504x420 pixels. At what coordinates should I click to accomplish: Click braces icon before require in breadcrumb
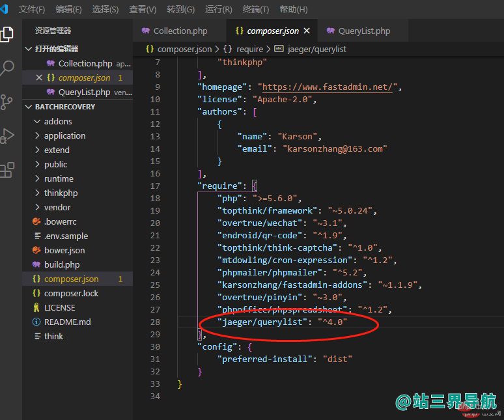click(227, 49)
